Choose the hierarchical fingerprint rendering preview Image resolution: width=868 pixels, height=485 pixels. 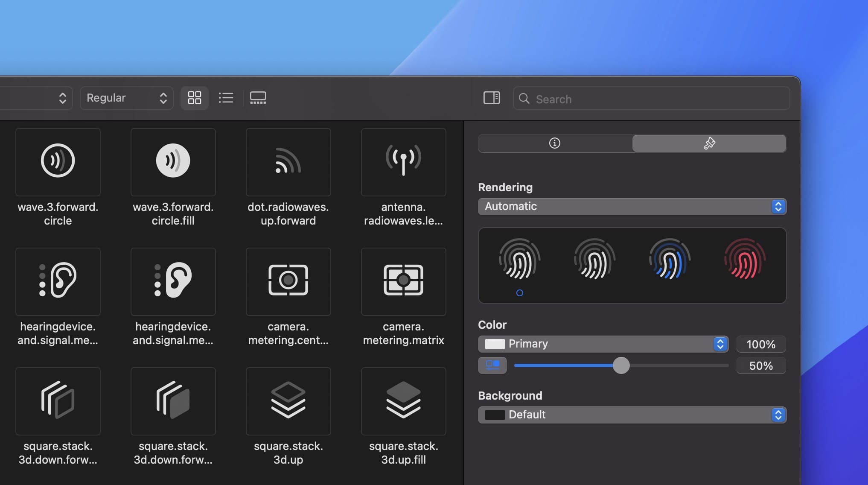click(x=594, y=259)
